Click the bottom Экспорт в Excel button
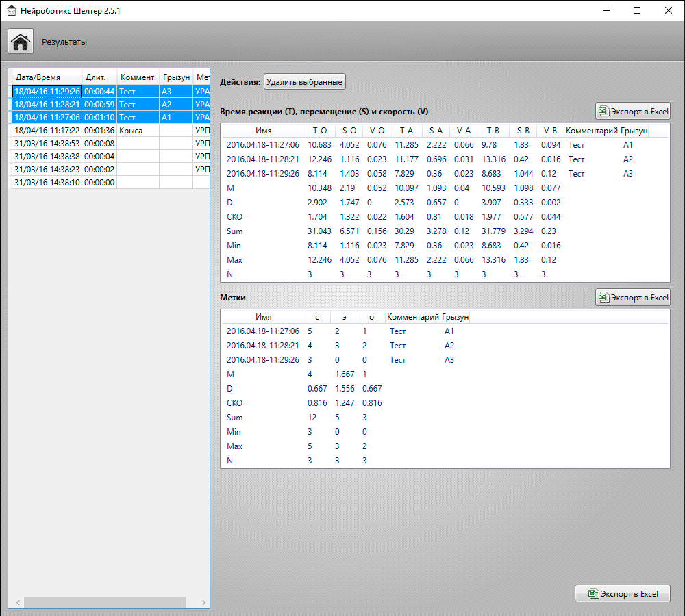Viewport: 685px width, 616px height. [623, 593]
